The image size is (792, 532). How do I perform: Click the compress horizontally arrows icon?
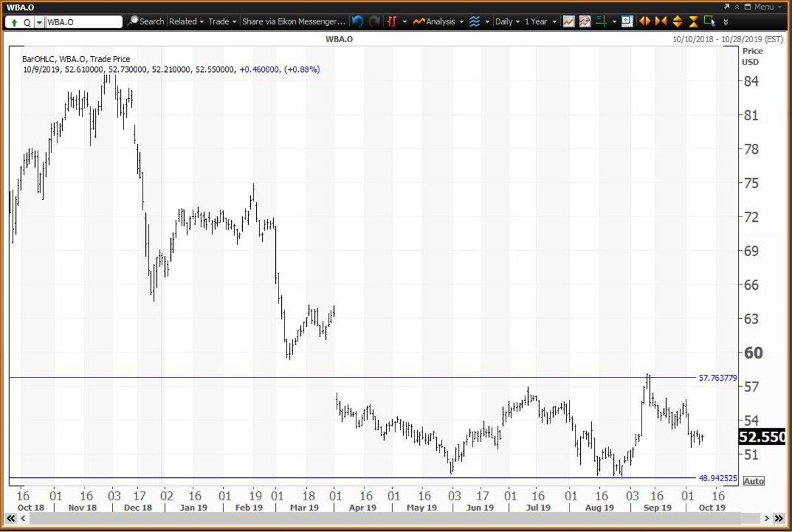(x=661, y=21)
